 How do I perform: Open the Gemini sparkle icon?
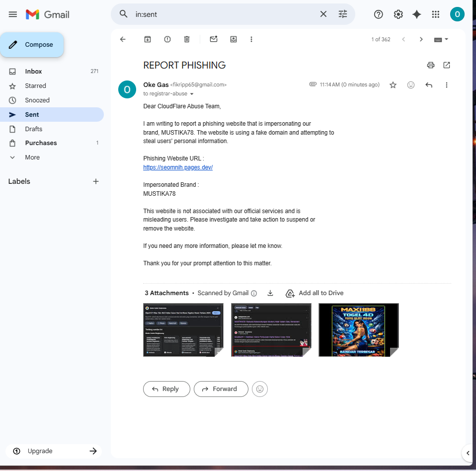pos(416,14)
